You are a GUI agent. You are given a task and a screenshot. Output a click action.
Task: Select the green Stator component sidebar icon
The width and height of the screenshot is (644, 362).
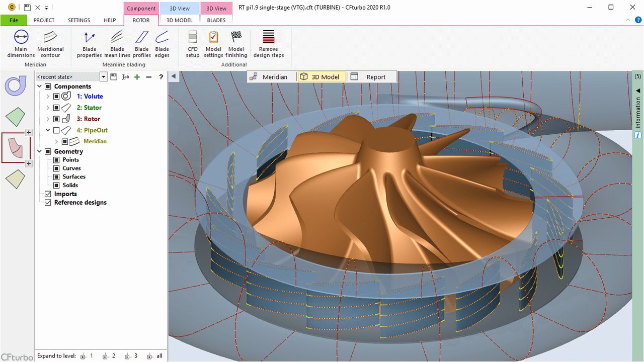(x=16, y=116)
